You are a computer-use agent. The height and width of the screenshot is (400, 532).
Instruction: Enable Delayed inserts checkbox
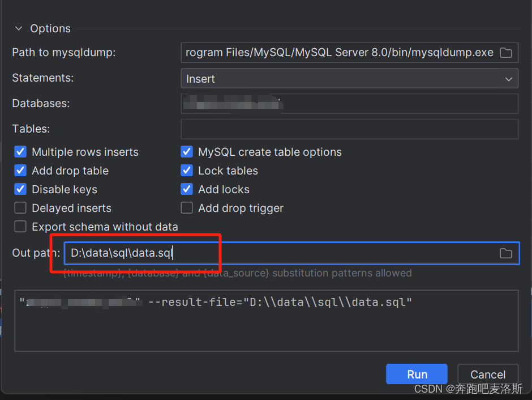[20, 207]
